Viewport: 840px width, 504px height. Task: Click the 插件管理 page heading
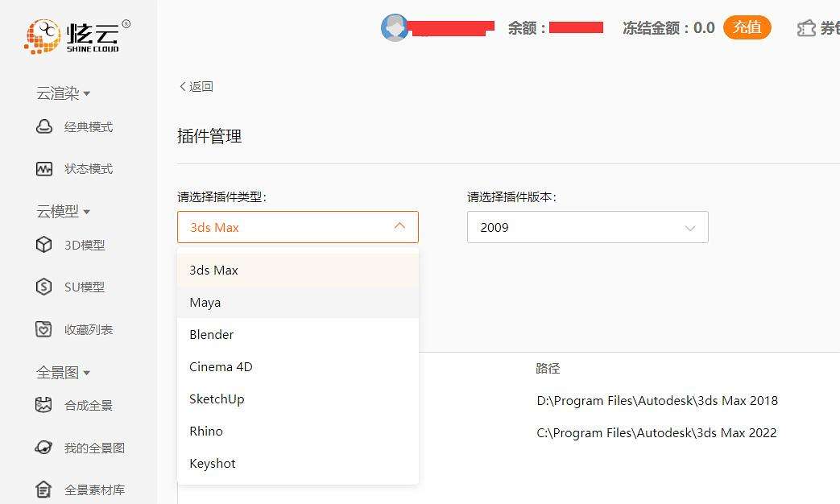[x=209, y=136]
